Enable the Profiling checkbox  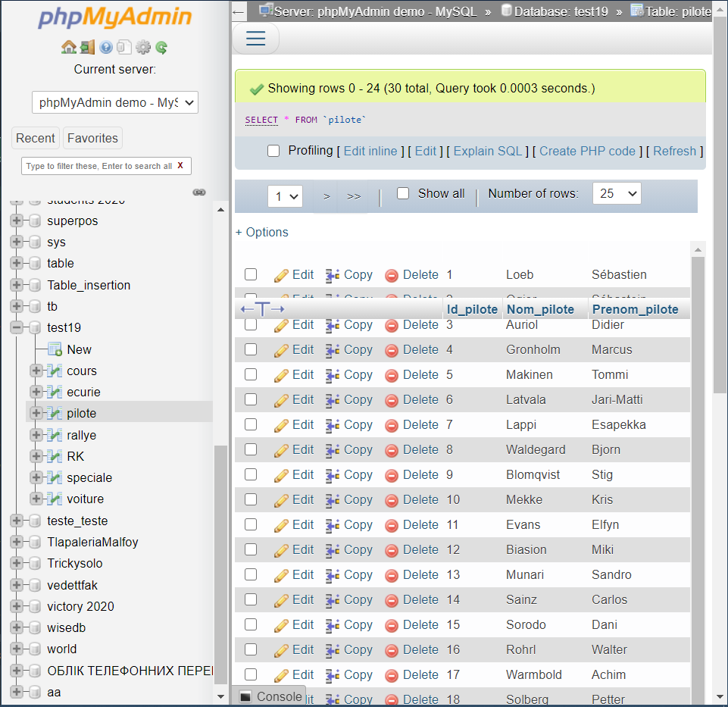pos(273,151)
